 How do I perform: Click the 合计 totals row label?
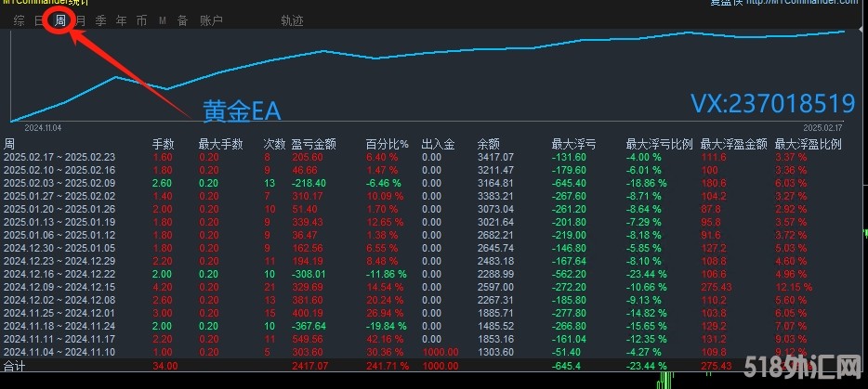coord(14,366)
